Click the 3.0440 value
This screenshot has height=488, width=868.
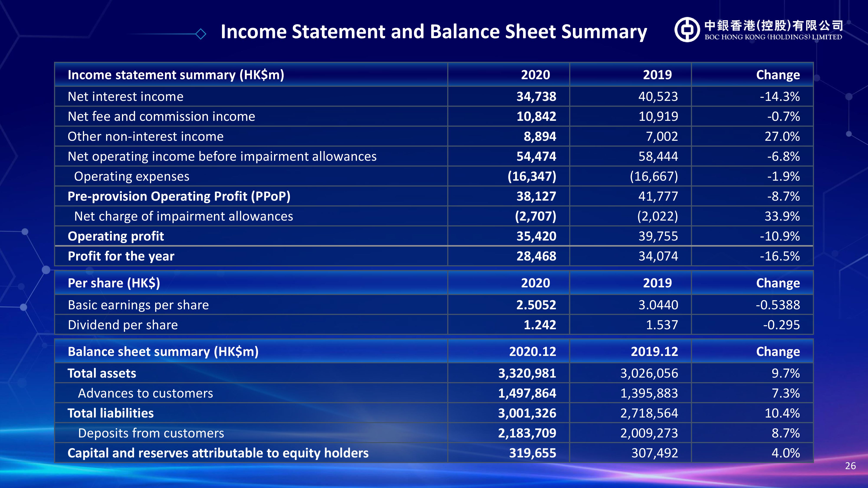(x=658, y=305)
